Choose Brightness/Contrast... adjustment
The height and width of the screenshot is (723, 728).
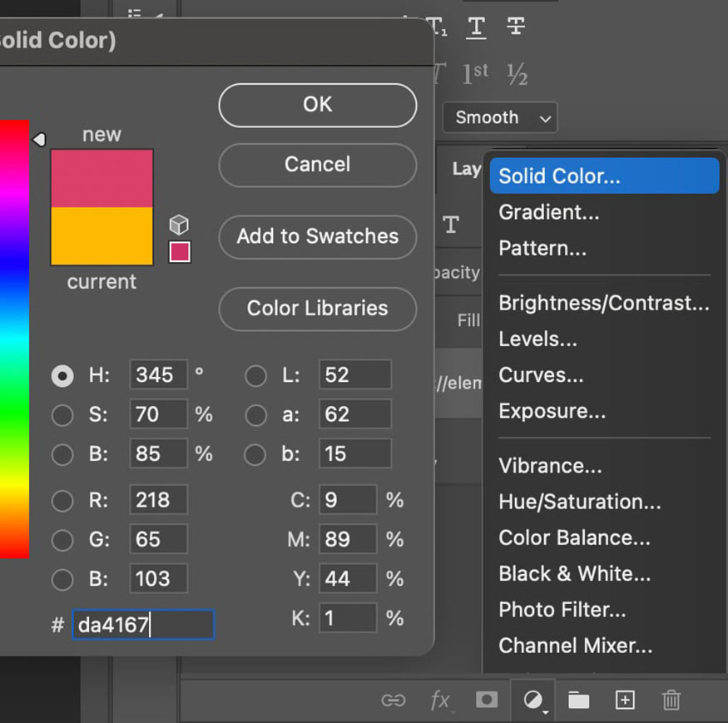pos(604,303)
